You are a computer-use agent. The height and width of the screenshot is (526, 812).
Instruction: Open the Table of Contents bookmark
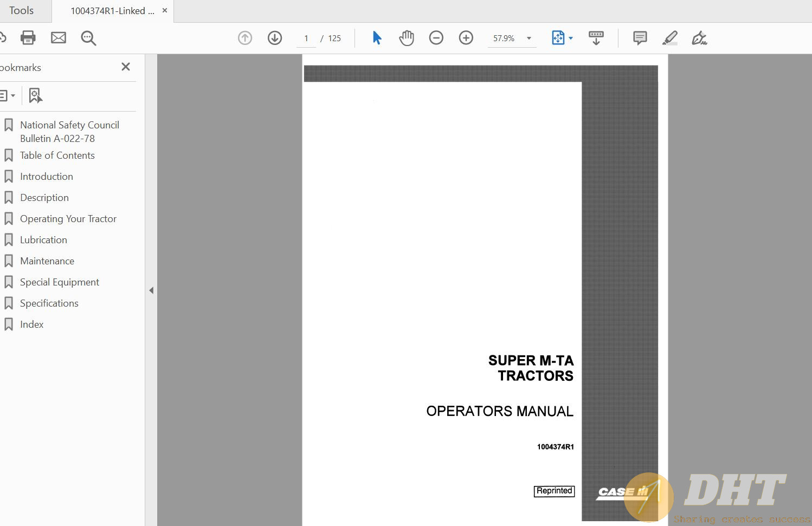(x=57, y=155)
